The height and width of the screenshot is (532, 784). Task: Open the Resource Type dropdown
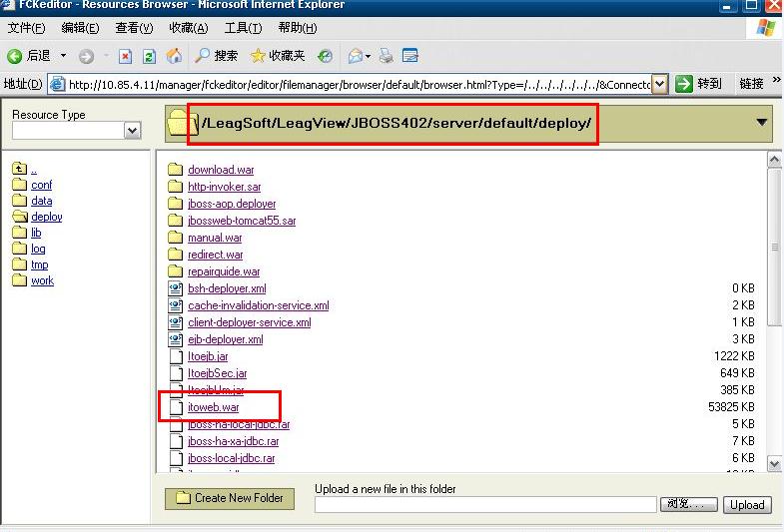[x=132, y=131]
